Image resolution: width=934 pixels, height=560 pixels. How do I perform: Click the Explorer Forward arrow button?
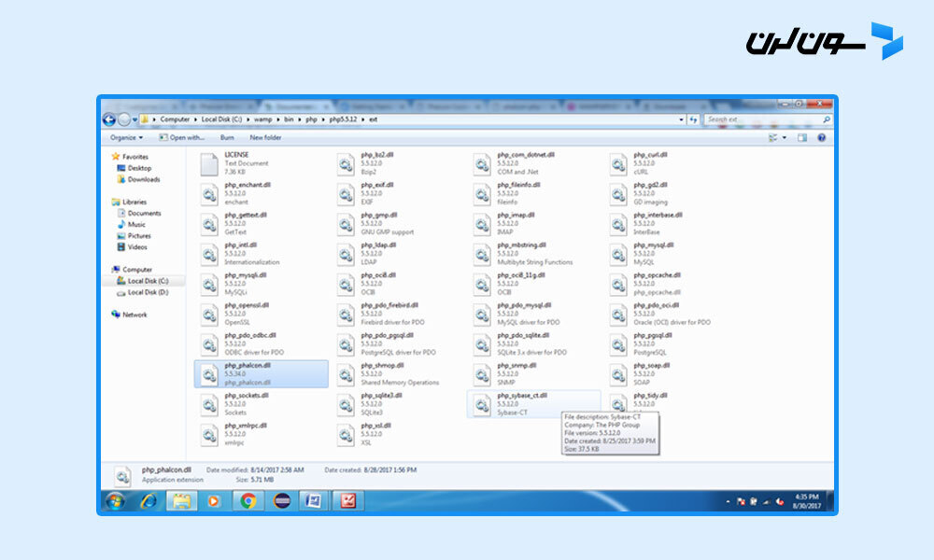(124, 119)
